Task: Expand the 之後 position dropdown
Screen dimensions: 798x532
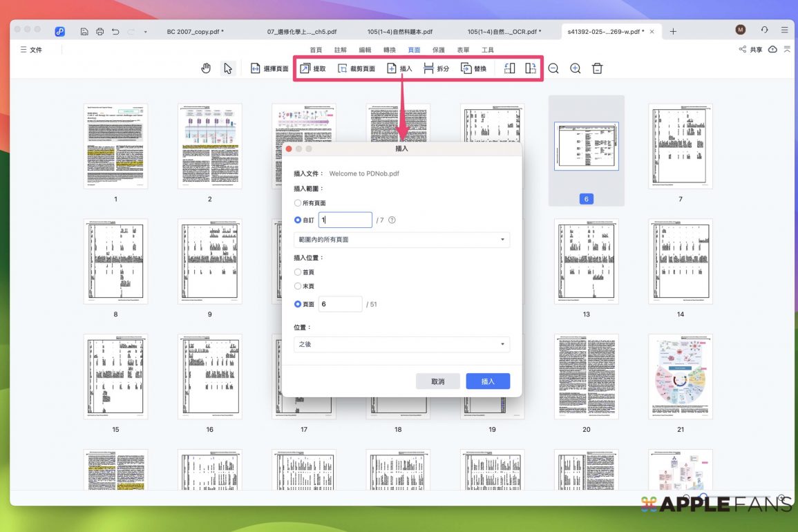Action: tap(401, 344)
